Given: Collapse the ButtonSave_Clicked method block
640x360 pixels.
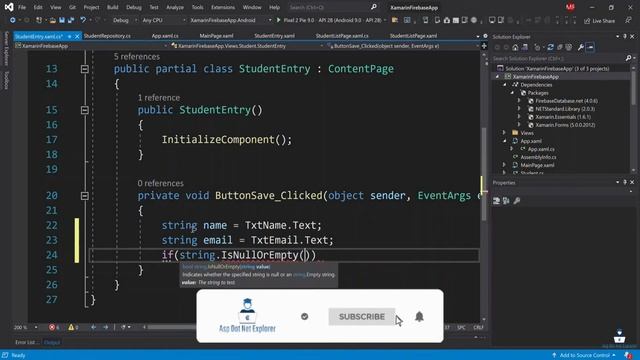Looking at the screenshot, I should [84, 196].
